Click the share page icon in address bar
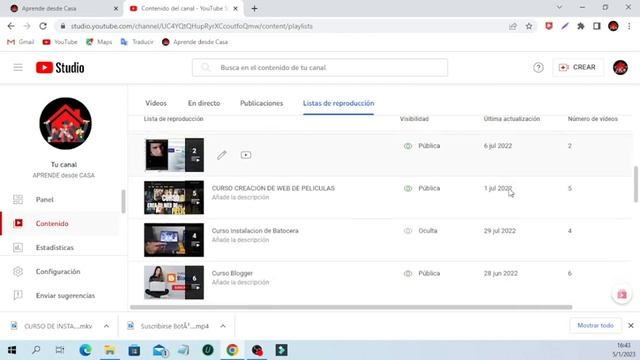The width and height of the screenshot is (640, 360). pyautogui.click(x=513, y=26)
